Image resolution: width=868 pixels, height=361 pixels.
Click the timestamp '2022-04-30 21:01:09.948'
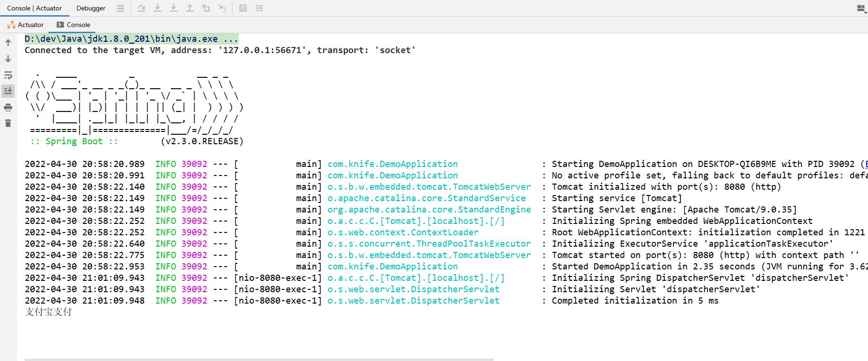[x=84, y=301]
